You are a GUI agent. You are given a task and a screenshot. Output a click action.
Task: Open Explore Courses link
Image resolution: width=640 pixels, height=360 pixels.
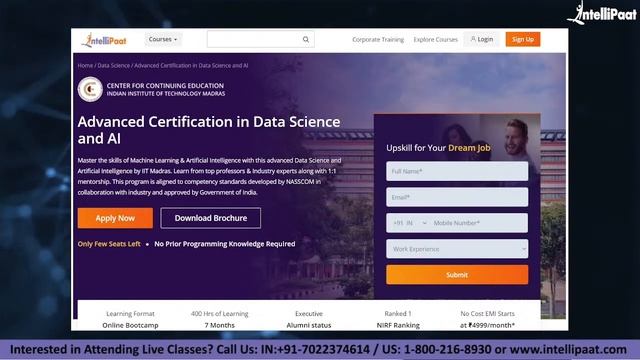coord(436,40)
